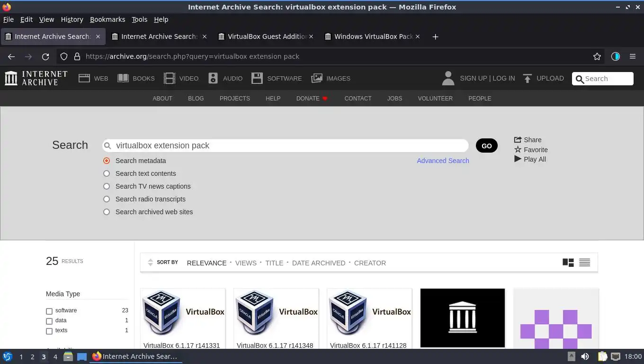The height and width of the screenshot is (364, 644).
Task: Switch to Windows VirtualBox Pack tab
Action: pos(372,36)
